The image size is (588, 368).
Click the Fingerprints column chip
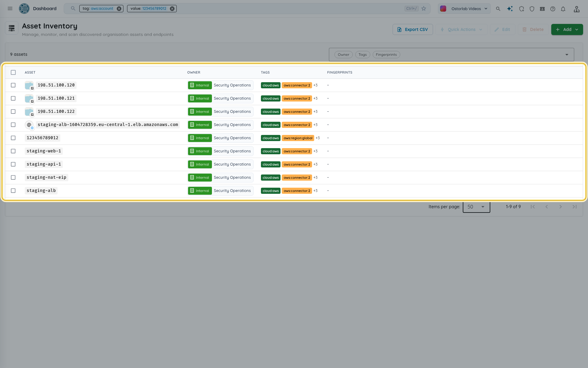tap(386, 55)
